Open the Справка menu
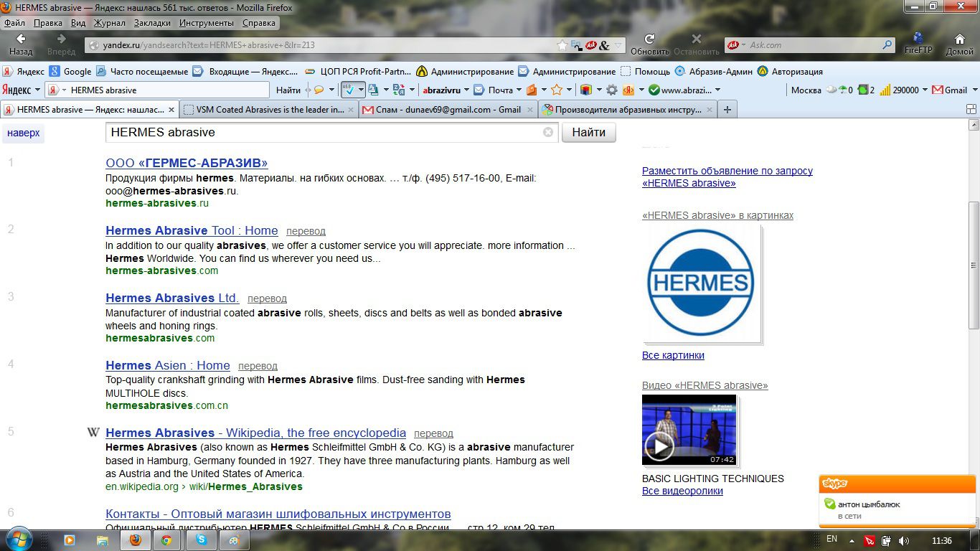Screen dimensions: 980x551 259,22
